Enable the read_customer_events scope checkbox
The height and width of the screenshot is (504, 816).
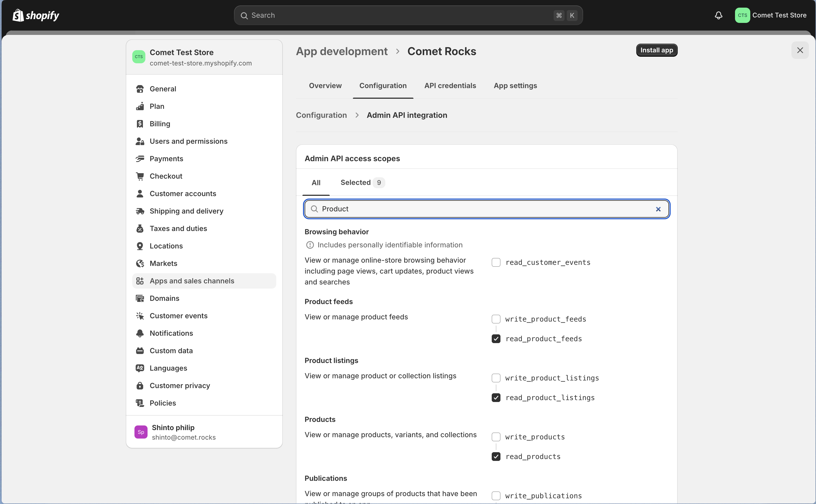[x=496, y=262]
